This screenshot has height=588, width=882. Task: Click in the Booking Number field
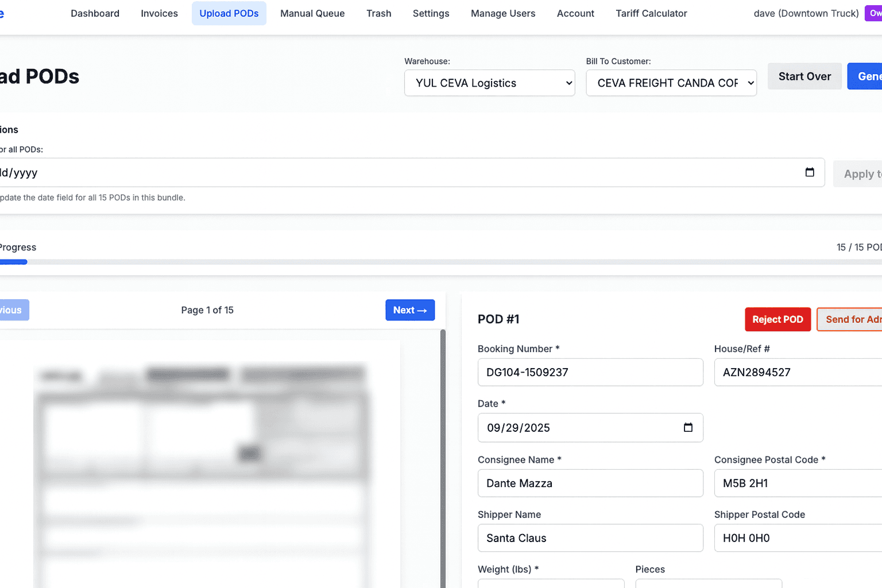(x=590, y=372)
